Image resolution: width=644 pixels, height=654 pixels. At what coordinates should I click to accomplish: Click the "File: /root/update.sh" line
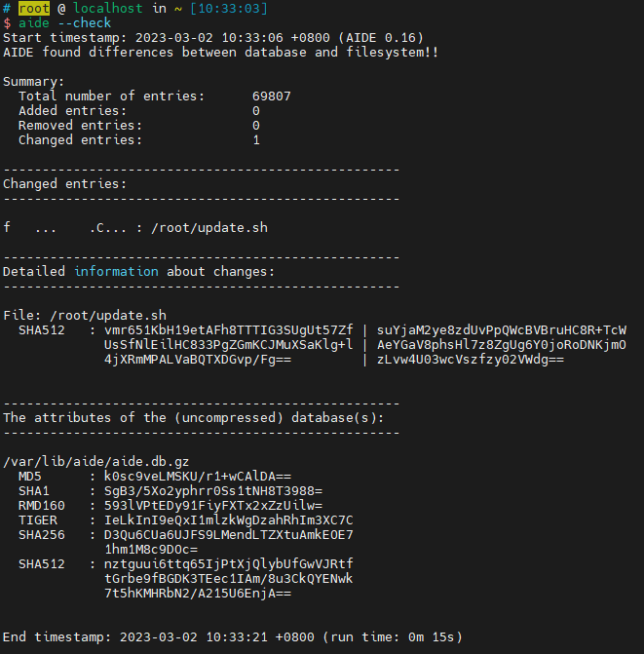[x=85, y=316]
